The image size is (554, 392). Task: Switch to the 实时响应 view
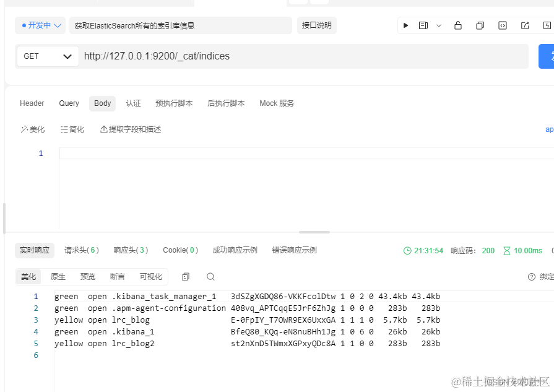[x=34, y=250]
